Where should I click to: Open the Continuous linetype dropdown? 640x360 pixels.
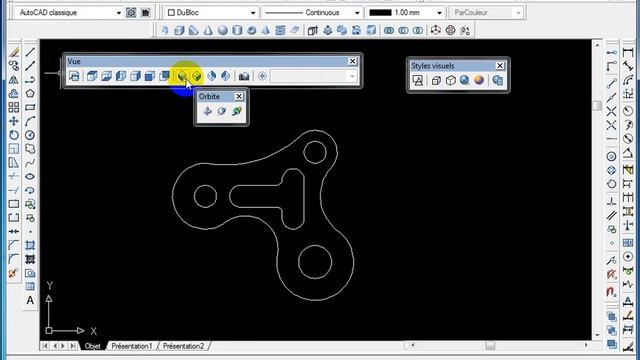coord(357,13)
